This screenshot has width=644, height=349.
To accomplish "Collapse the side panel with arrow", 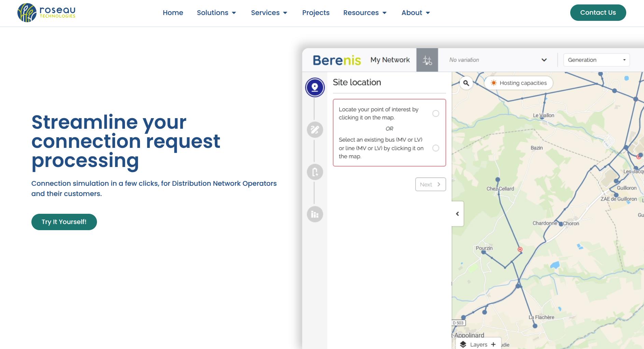I will pyautogui.click(x=458, y=214).
